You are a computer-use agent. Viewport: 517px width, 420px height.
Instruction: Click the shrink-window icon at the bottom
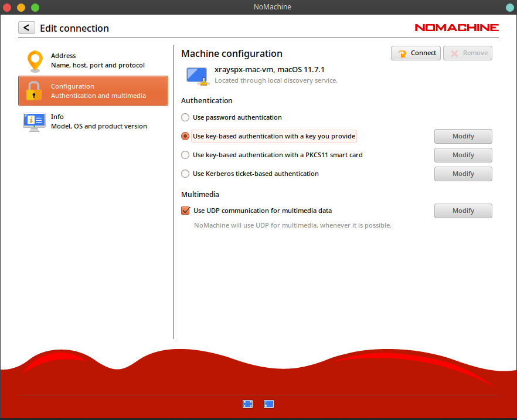(x=268, y=404)
